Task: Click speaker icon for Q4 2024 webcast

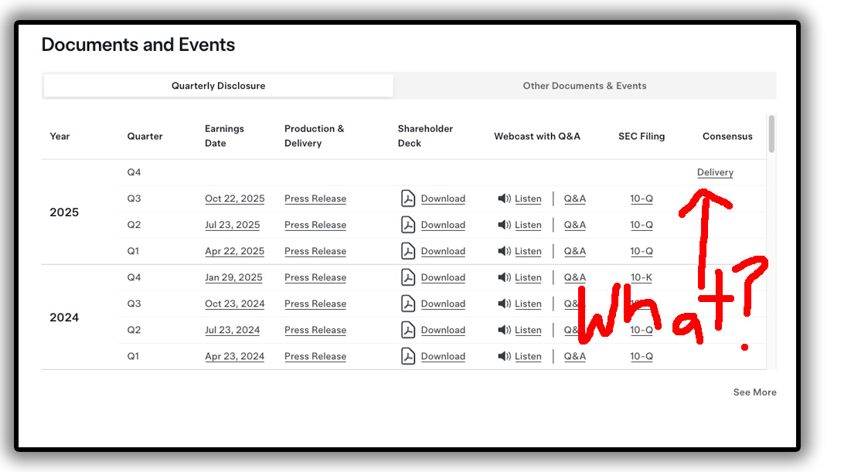Action: pyautogui.click(x=504, y=277)
